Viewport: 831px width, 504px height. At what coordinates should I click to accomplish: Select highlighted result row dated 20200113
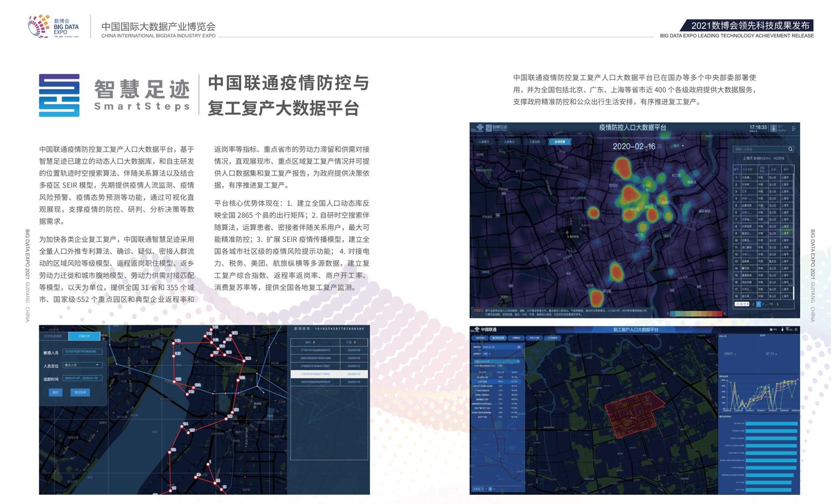click(x=329, y=374)
